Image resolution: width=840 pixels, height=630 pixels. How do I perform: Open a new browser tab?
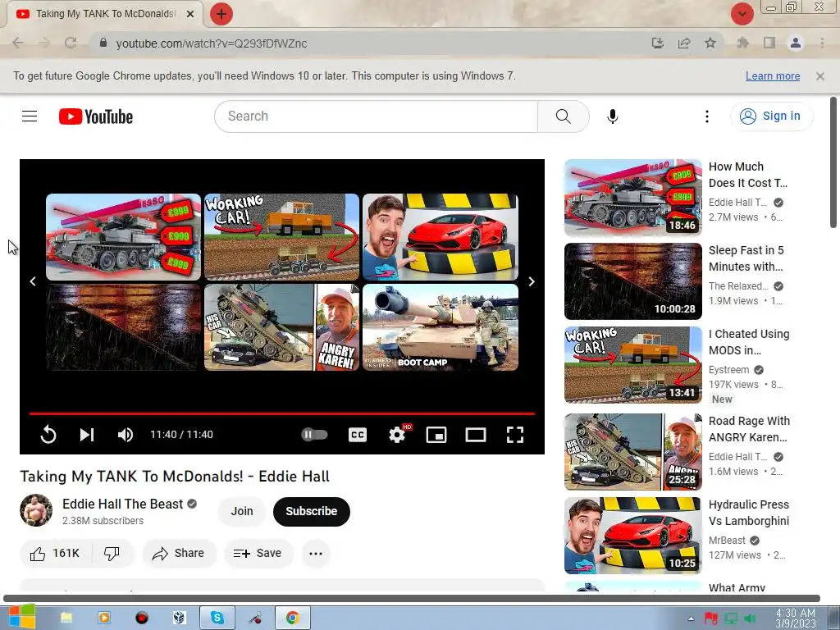(221, 14)
